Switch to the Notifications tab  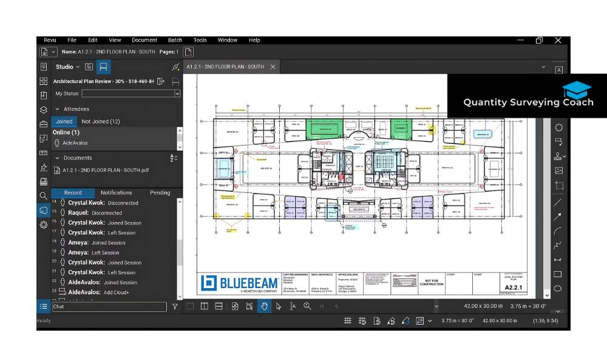116,193
